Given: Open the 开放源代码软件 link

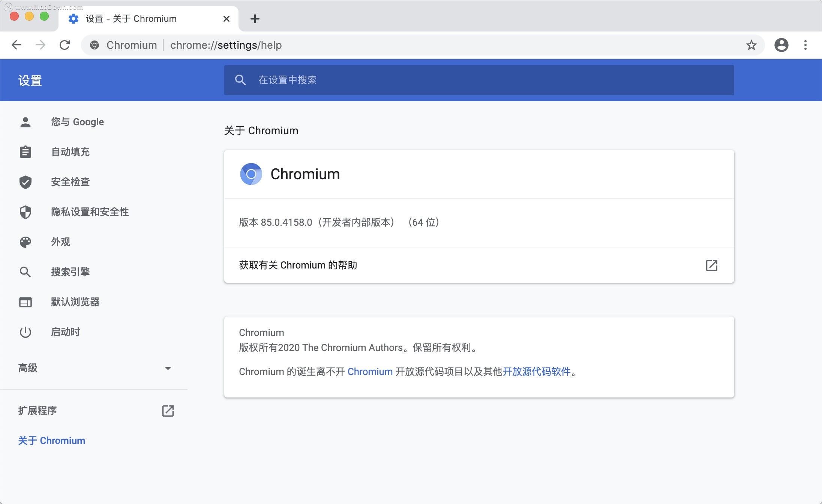Looking at the screenshot, I should tap(537, 372).
